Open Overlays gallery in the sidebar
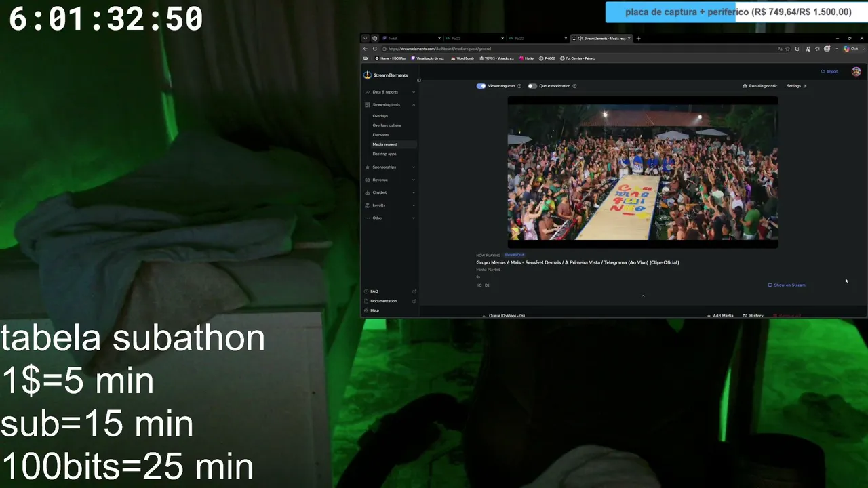Image resolution: width=868 pixels, height=488 pixels. tap(387, 125)
